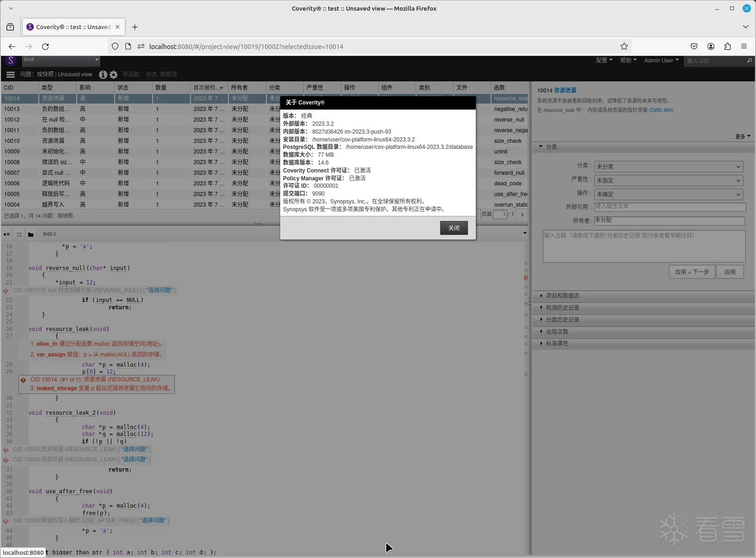Viewport: 756px width, 558px height.
Task: Click the CID 10003 diamond marker
Action: coord(6,450)
